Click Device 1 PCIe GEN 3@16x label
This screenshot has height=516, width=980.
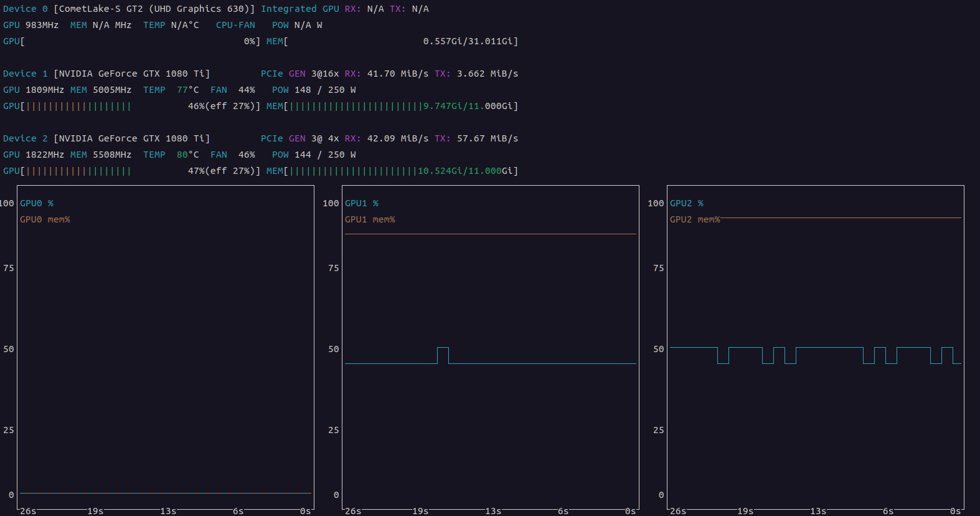pyautogui.click(x=300, y=74)
